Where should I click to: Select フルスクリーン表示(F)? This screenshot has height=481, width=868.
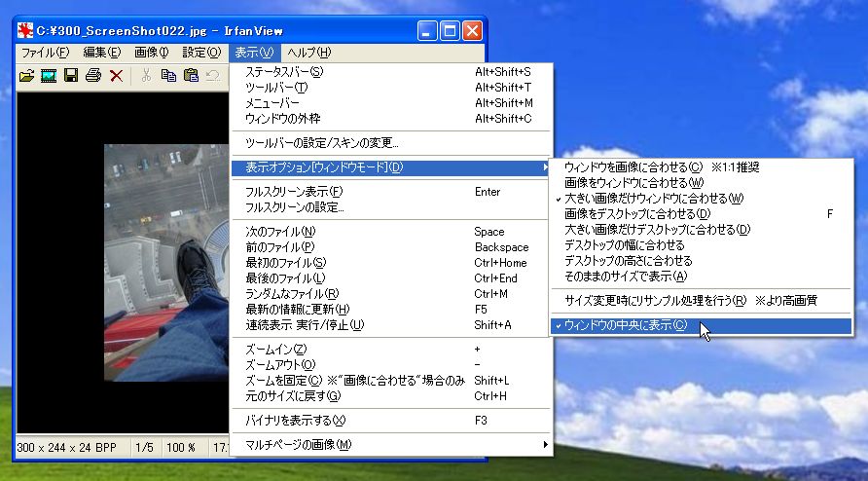click(391, 192)
